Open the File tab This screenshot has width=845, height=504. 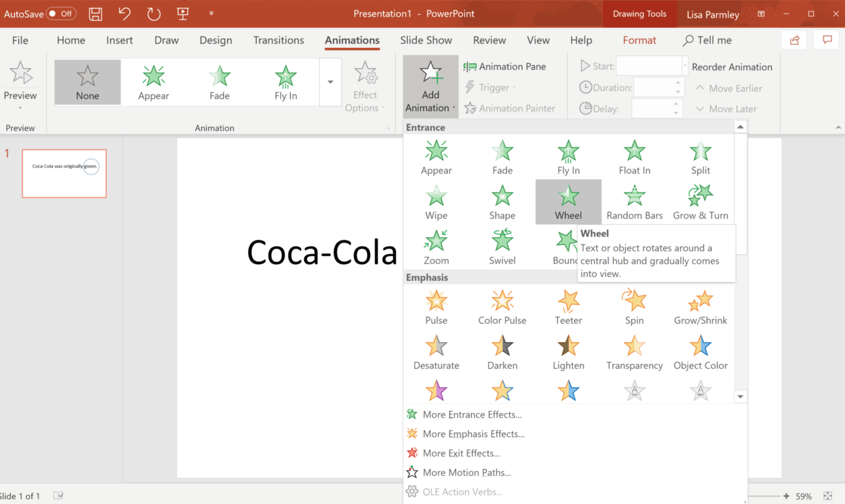[20, 40]
